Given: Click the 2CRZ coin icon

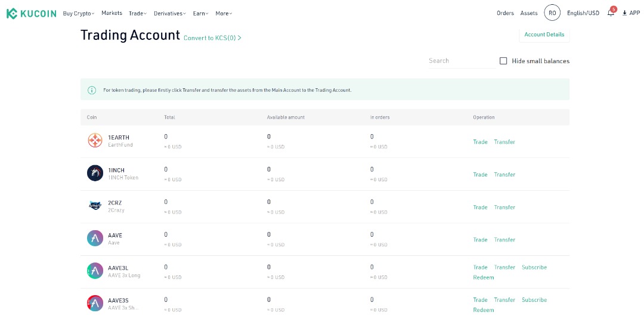Looking at the screenshot, I should 95,206.
